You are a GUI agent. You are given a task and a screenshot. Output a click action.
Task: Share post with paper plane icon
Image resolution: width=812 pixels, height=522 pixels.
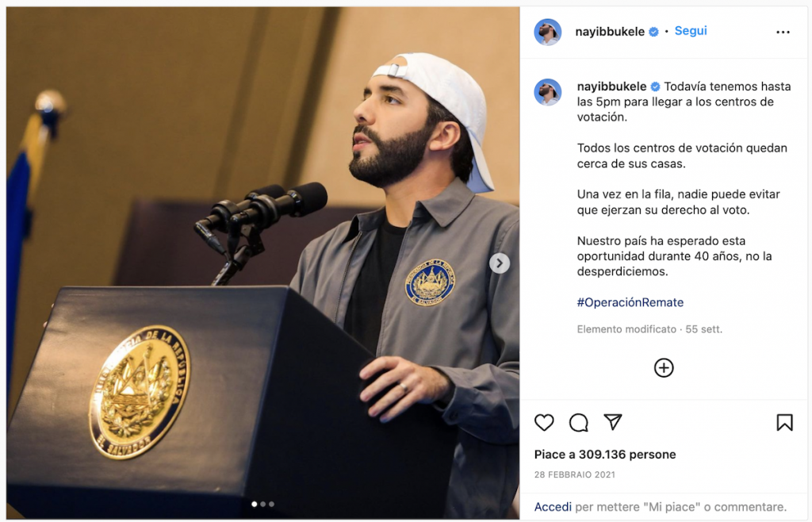[613, 422]
